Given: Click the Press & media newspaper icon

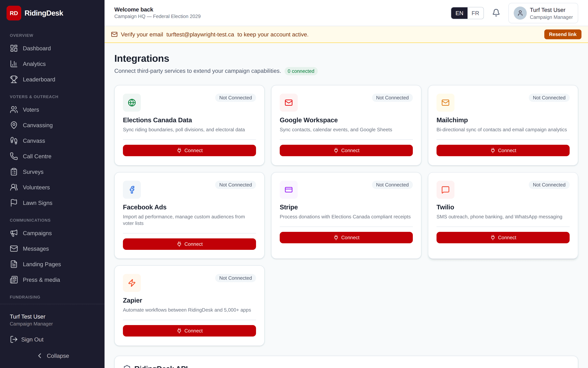Looking at the screenshot, I should (x=14, y=280).
